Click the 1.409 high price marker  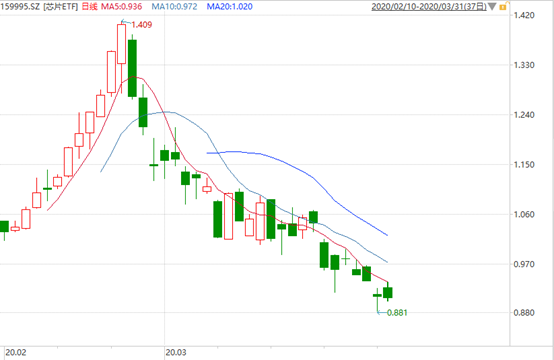tap(142, 25)
